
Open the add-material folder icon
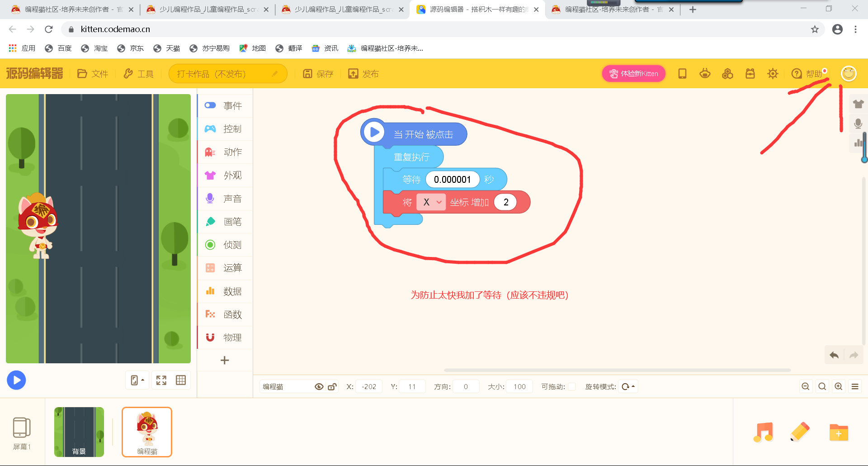click(839, 432)
